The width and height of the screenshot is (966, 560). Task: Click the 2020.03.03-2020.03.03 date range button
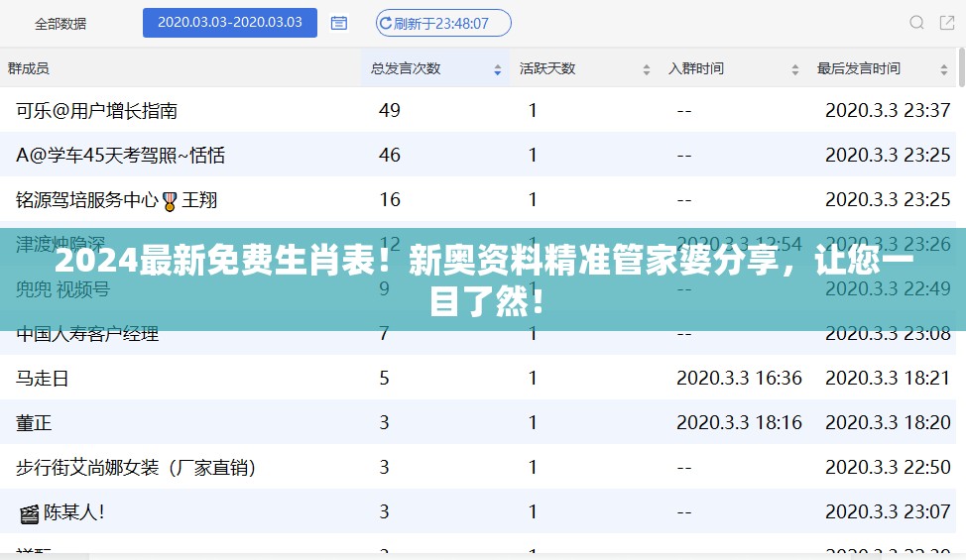point(230,23)
